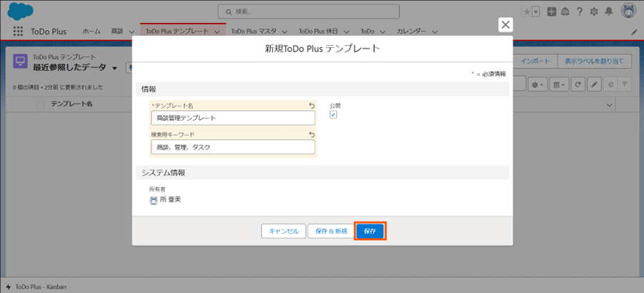The height and width of the screenshot is (293, 644).
Task: Open the カレンダー tab
Action: pos(411,31)
